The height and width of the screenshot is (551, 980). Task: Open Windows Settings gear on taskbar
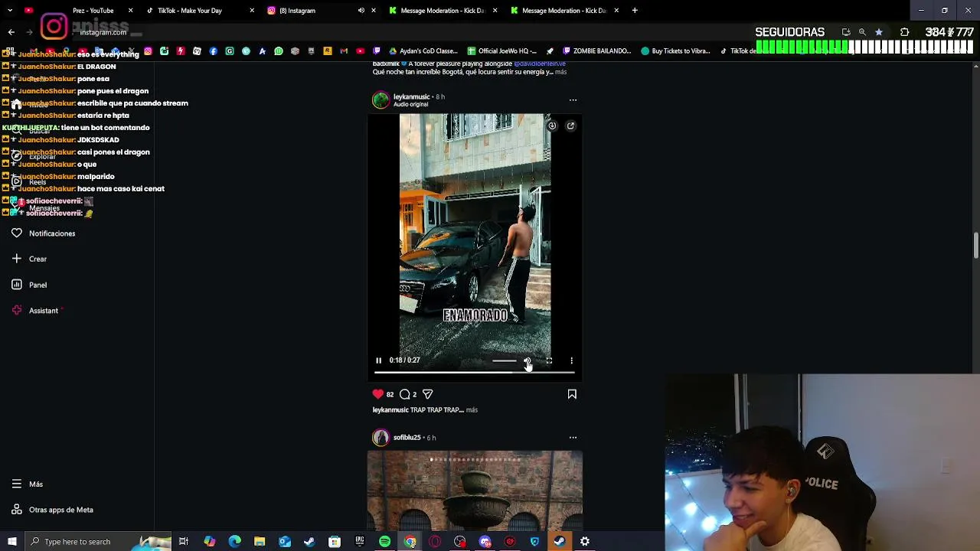(x=585, y=542)
